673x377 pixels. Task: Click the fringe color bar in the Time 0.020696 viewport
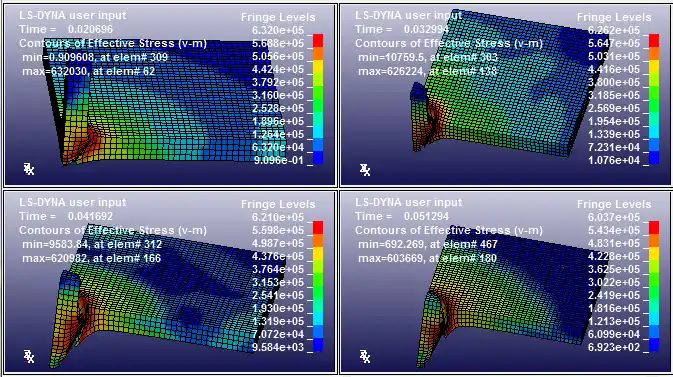318,99
